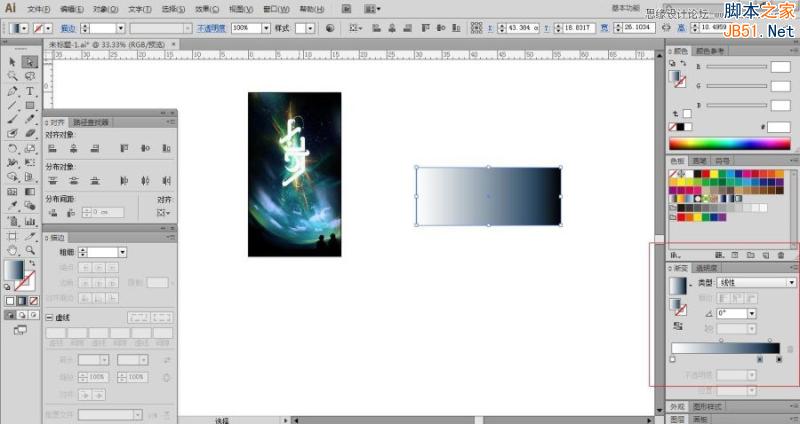The width and height of the screenshot is (800, 424).
Task: Select the Eyedropper tool
Action: [13, 206]
